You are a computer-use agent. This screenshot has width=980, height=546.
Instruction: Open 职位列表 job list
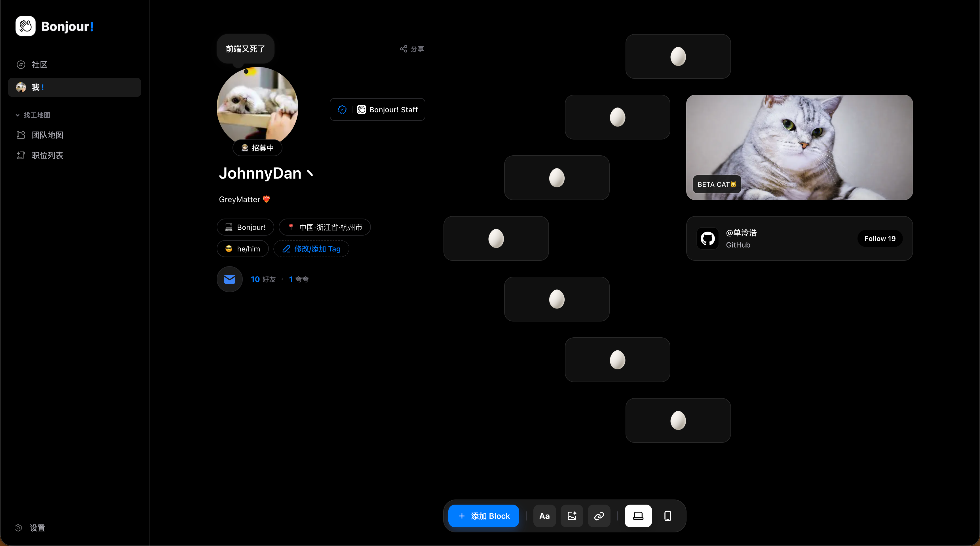point(74,155)
